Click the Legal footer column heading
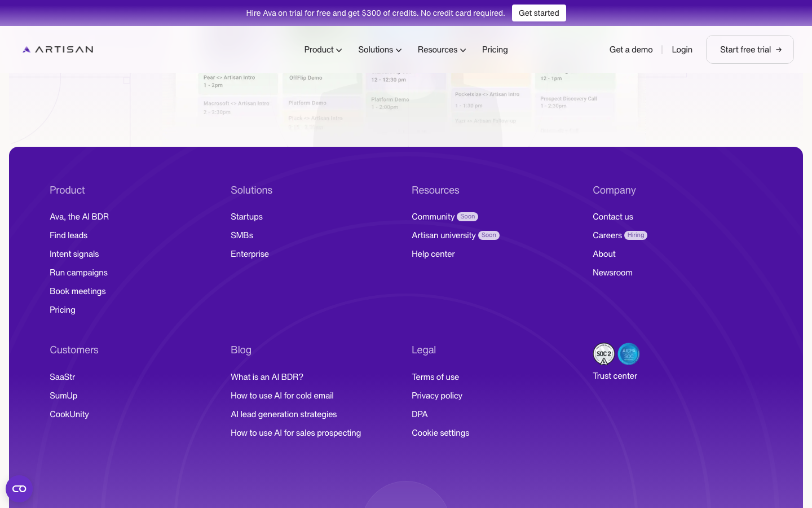 click(x=423, y=350)
